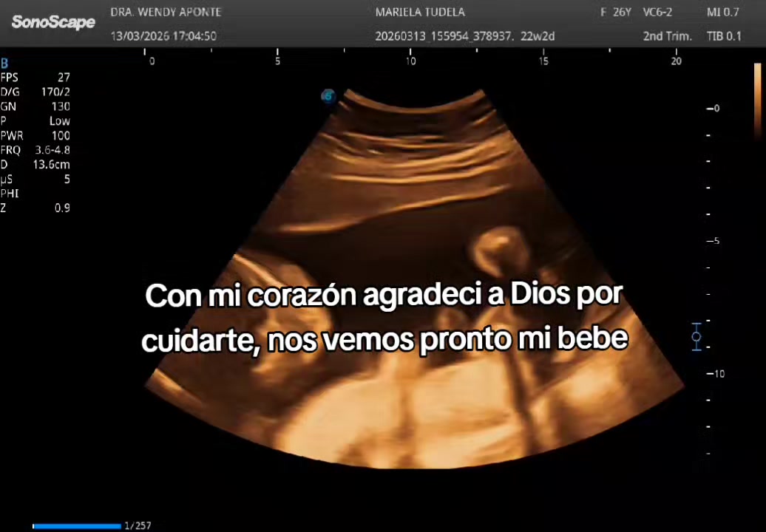
Task: Click the ultrasound fetal image
Action: click(414, 279)
